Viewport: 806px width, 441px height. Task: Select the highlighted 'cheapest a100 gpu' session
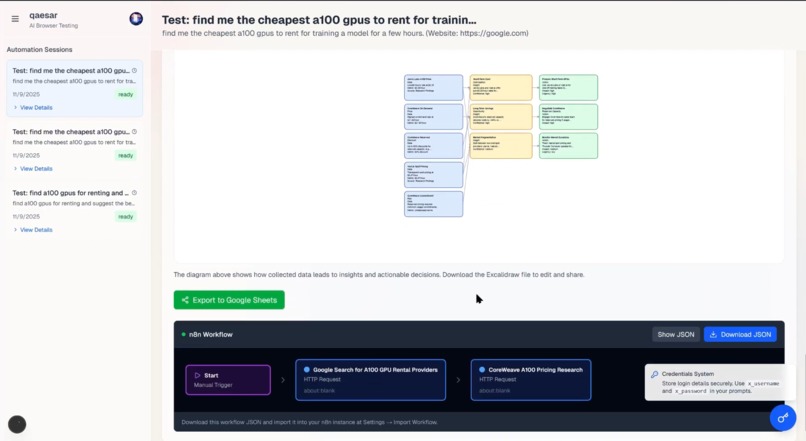75,88
